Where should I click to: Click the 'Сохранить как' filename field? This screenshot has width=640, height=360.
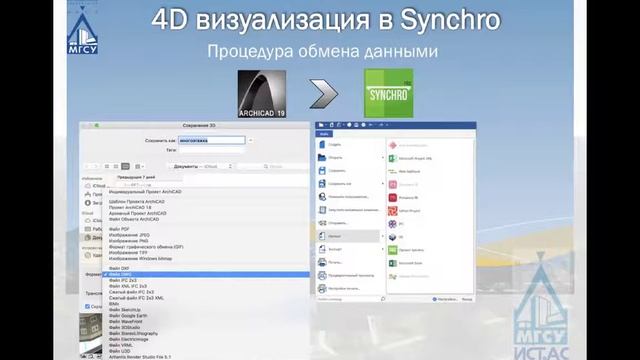pyautogui.click(x=211, y=140)
